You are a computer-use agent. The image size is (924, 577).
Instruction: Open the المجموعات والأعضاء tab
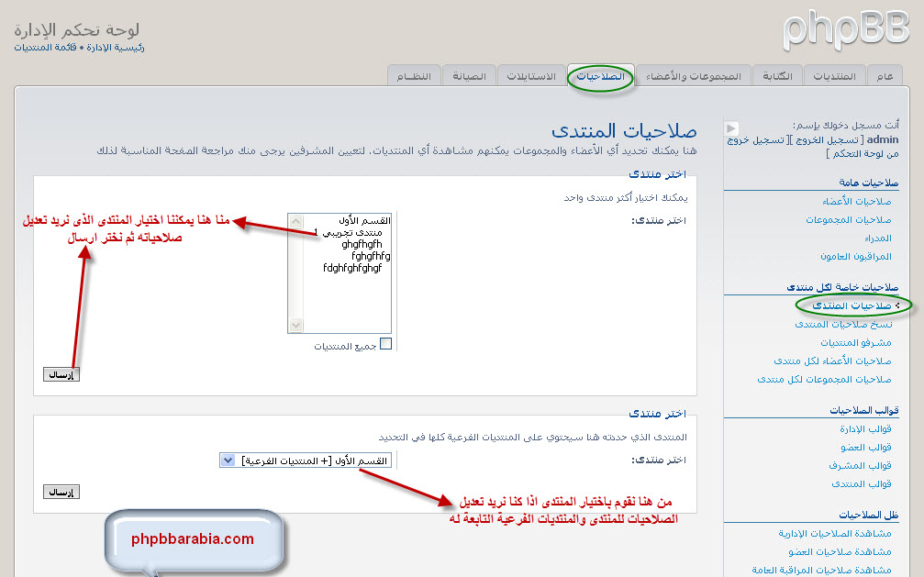693,77
